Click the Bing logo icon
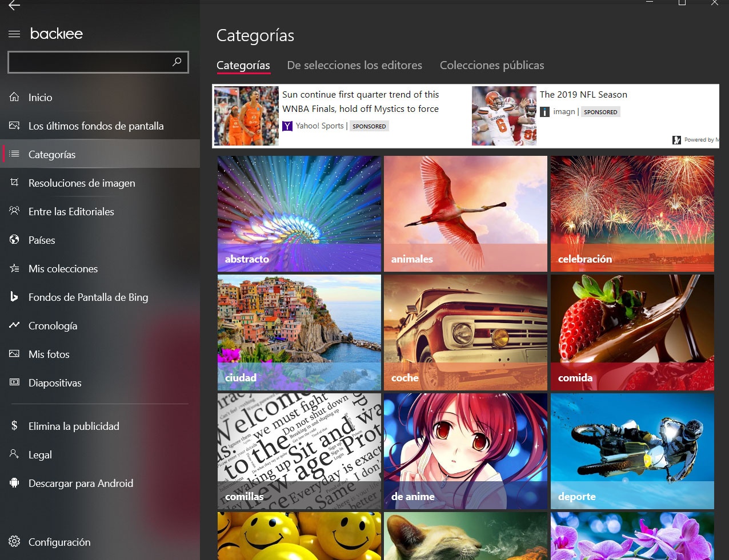The width and height of the screenshot is (729, 560). [x=14, y=297]
